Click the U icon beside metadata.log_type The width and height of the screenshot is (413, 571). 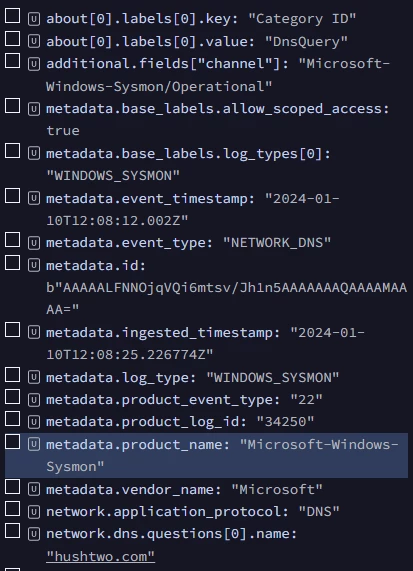pyautogui.click(x=34, y=378)
